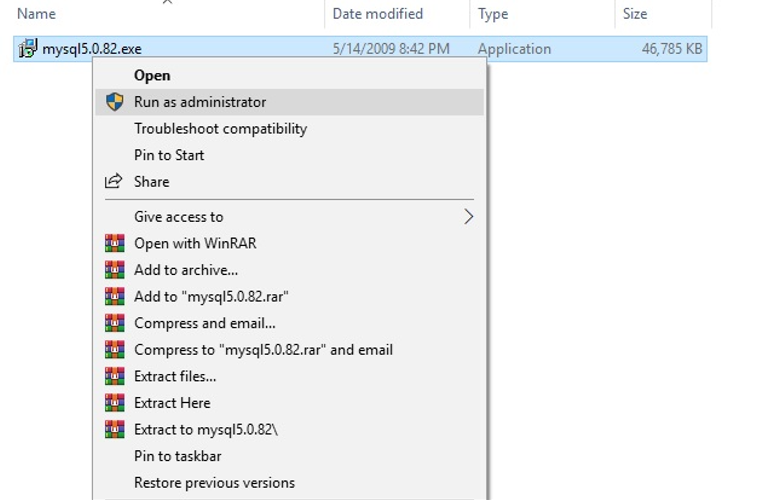Choose Pin to taskbar

[290, 456]
